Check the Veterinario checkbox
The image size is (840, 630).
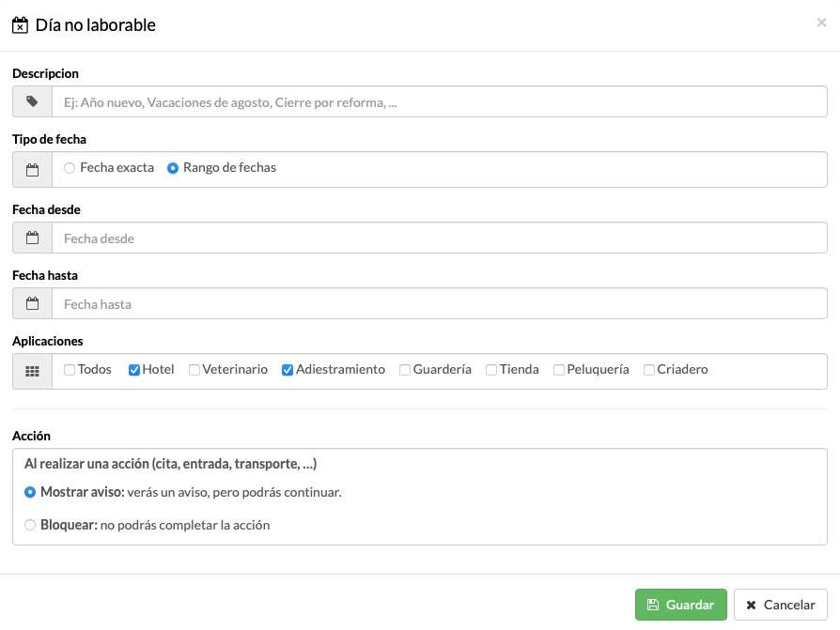[x=194, y=370]
